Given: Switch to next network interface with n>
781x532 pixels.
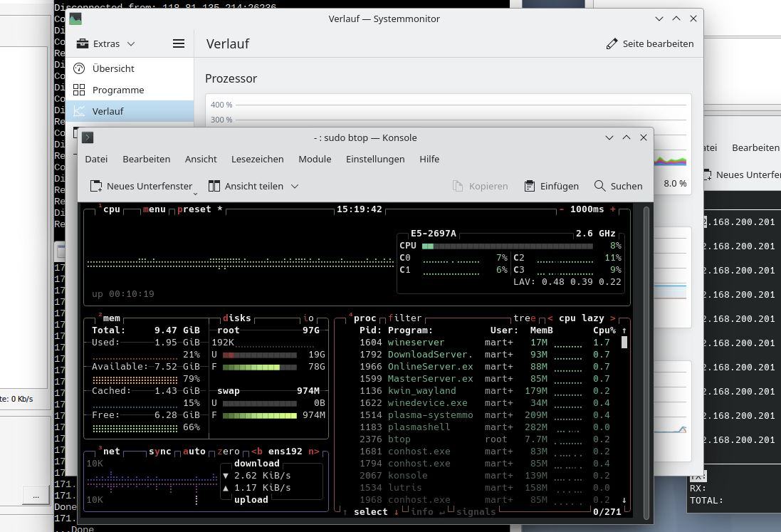Looking at the screenshot, I should (x=314, y=452).
